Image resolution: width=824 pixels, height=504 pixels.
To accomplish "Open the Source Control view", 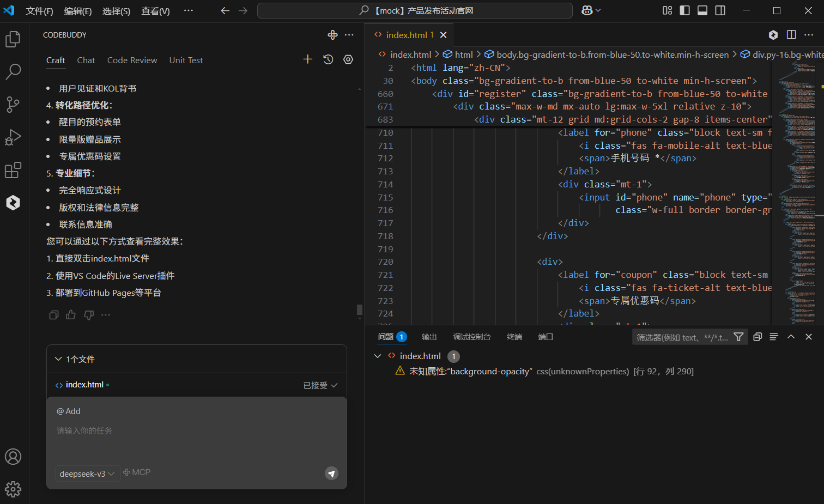I will [x=13, y=104].
